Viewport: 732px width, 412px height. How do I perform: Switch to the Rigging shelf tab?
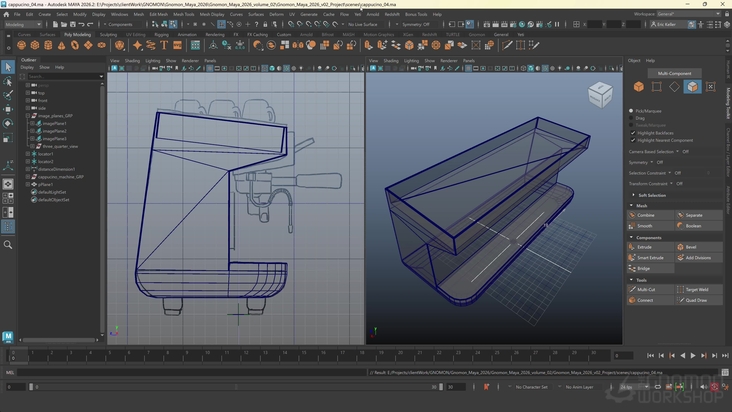tap(162, 35)
